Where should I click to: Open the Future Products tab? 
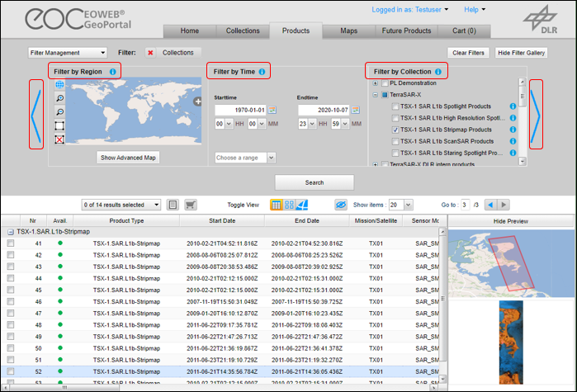[406, 31]
